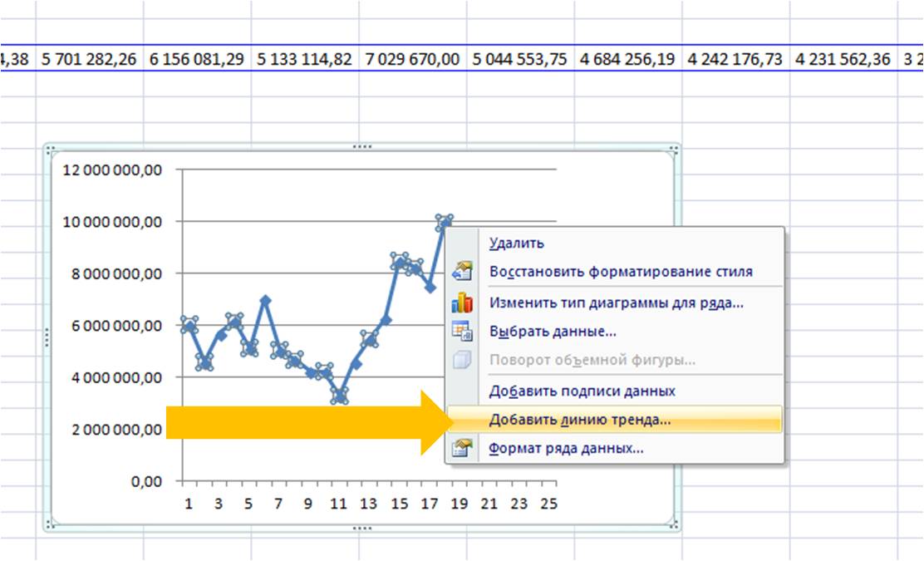
Task: Select cell with value 4 242 176,73
Action: [x=735, y=59]
